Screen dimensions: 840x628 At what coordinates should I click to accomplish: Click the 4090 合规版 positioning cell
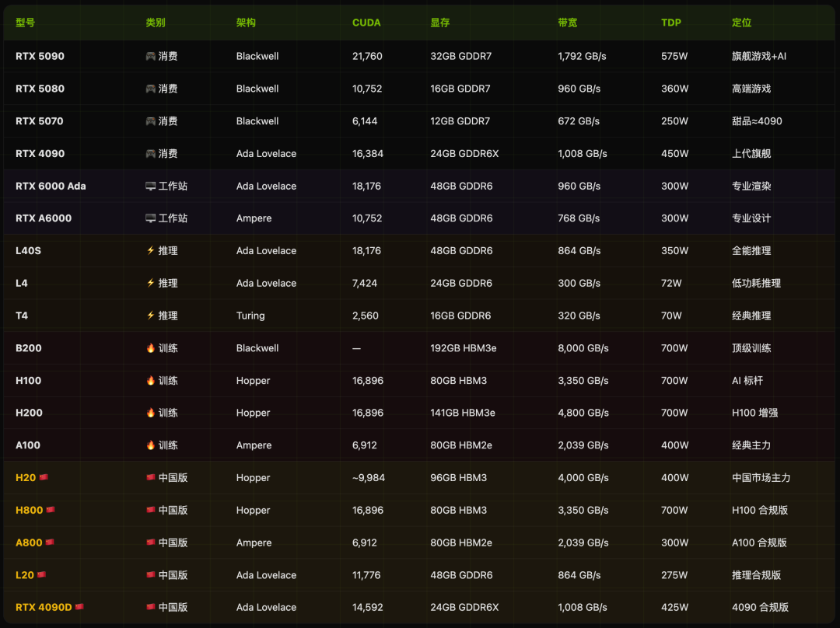pyautogui.click(x=760, y=607)
